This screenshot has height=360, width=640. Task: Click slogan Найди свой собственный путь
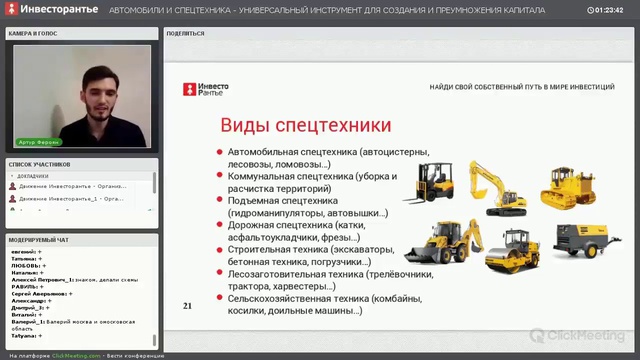tap(522, 87)
